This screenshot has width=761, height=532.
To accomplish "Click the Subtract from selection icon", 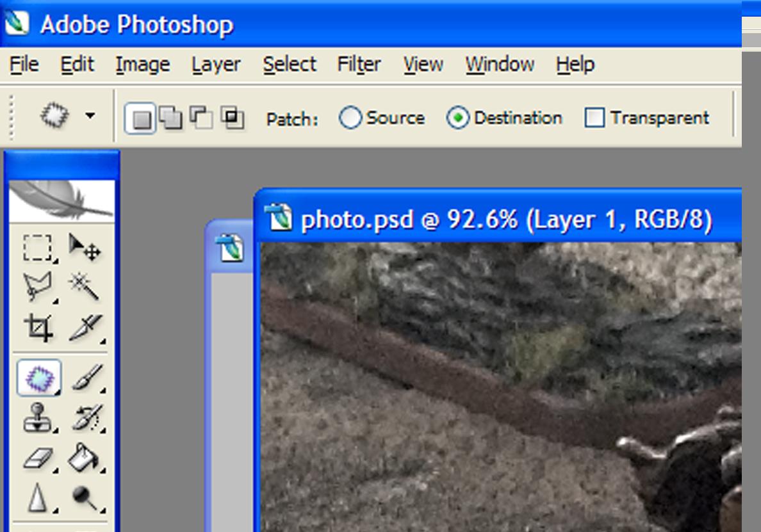I will click(201, 118).
